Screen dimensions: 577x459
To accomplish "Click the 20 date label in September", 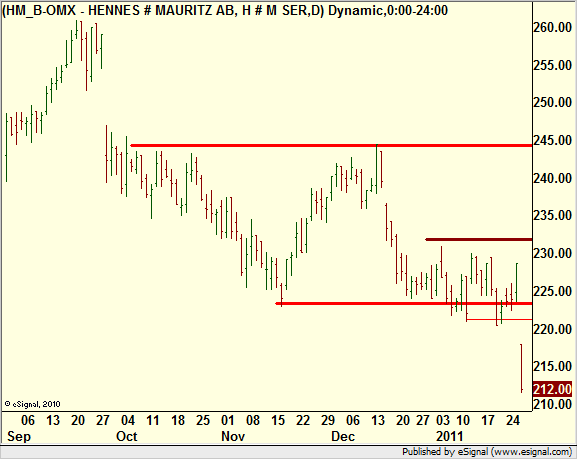I will (x=78, y=420).
